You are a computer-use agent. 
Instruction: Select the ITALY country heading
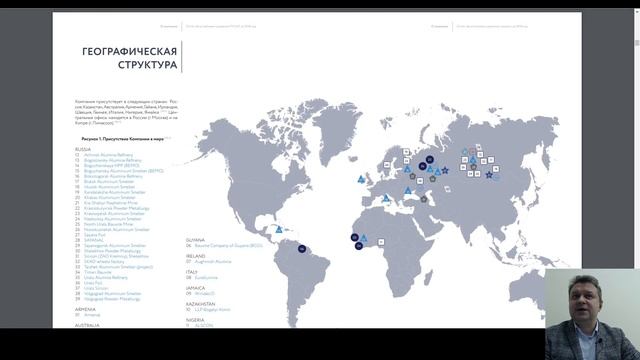(x=191, y=272)
